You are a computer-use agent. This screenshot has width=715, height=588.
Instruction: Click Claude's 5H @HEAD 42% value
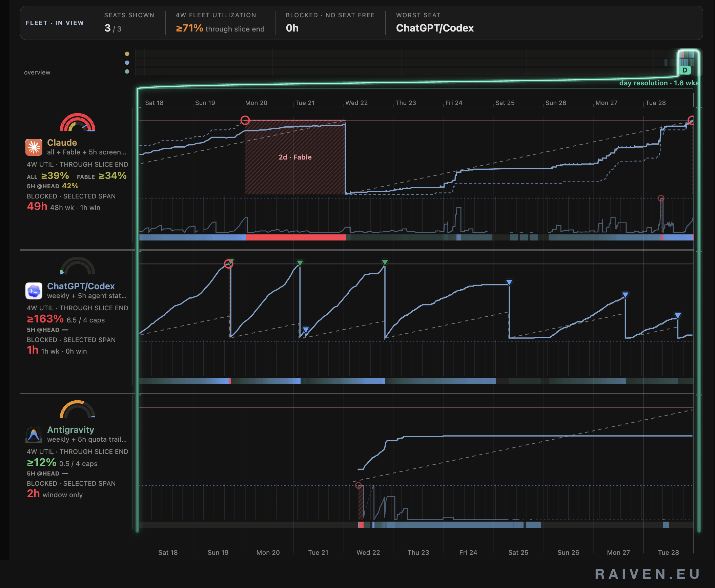pos(70,186)
